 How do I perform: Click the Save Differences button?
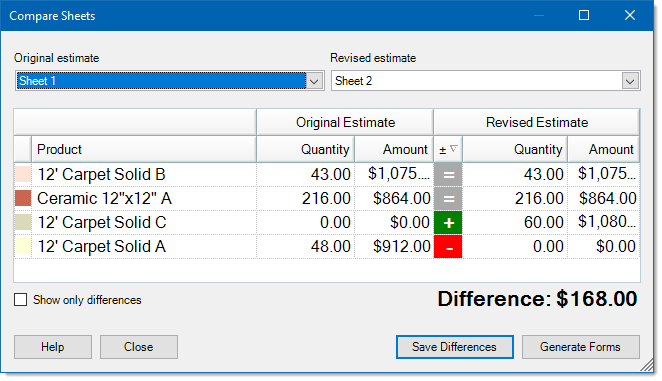[x=455, y=347]
